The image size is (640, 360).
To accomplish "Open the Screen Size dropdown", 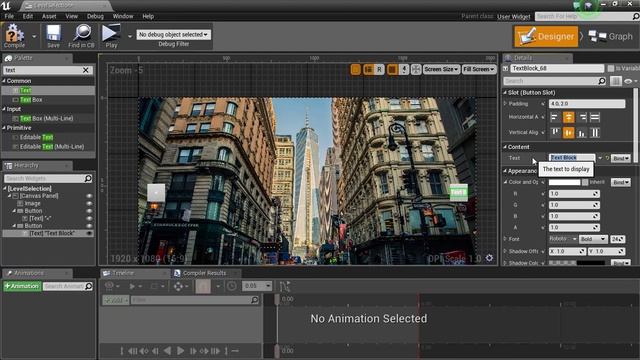I will 441,69.
